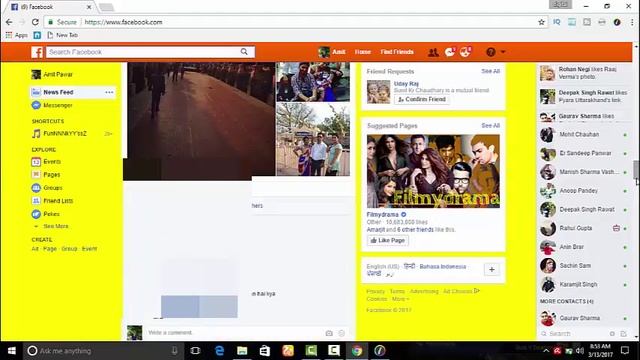Open Uday Raj's profile picture
Screen dimensions: 640x360
(378, 91)
